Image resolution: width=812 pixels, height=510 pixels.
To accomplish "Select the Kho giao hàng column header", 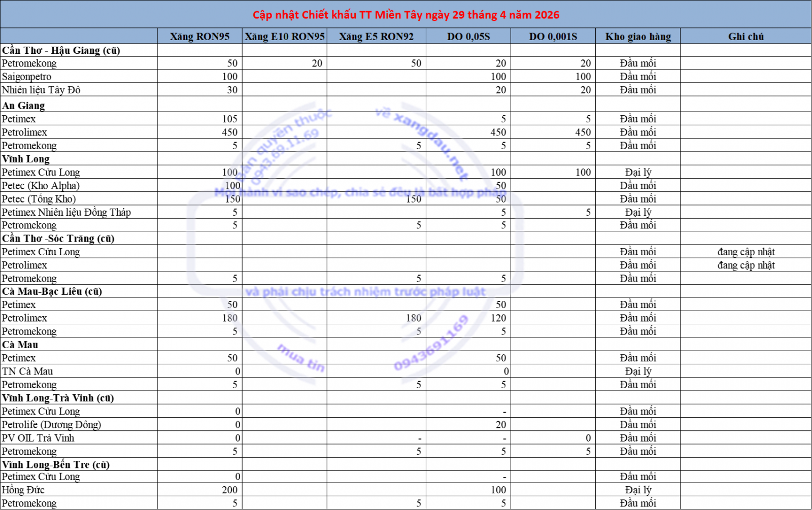I will tap(638, 37).
